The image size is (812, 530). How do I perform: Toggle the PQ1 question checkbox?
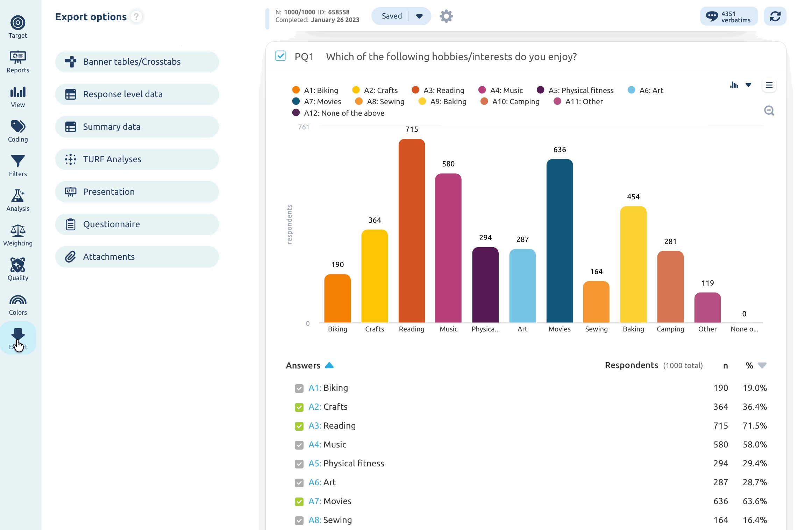click(280, 56)
